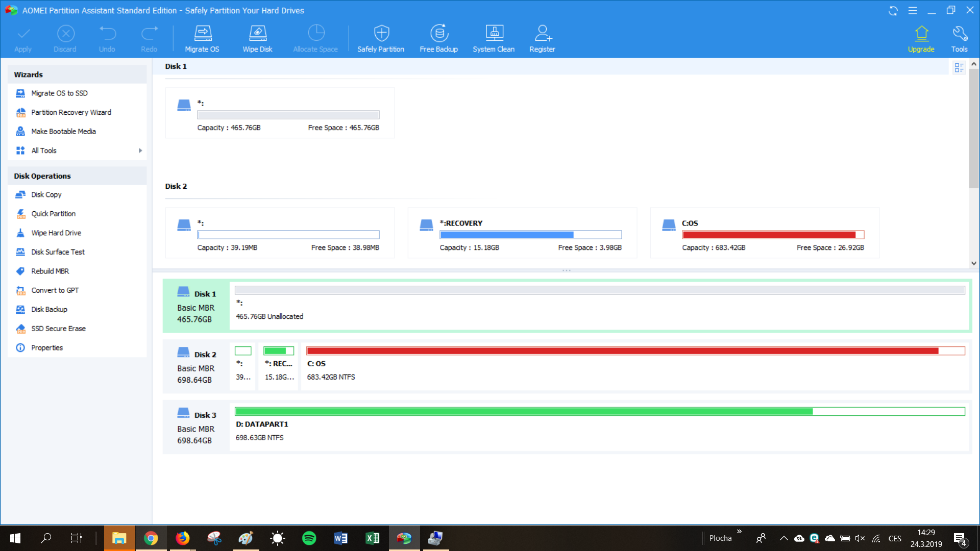
Task: Click the scroll down arrow in the disk panel
Action: (x=974, y=263)
